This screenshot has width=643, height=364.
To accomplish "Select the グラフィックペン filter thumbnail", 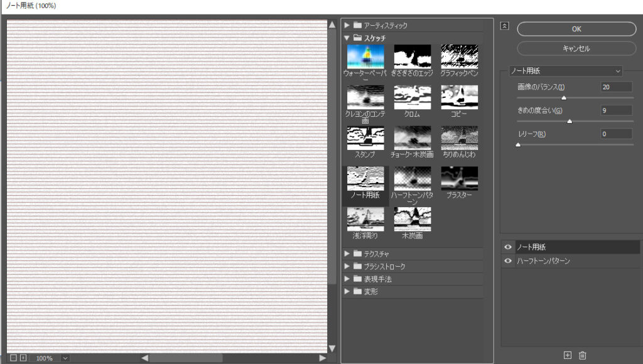I will point(459,56).
